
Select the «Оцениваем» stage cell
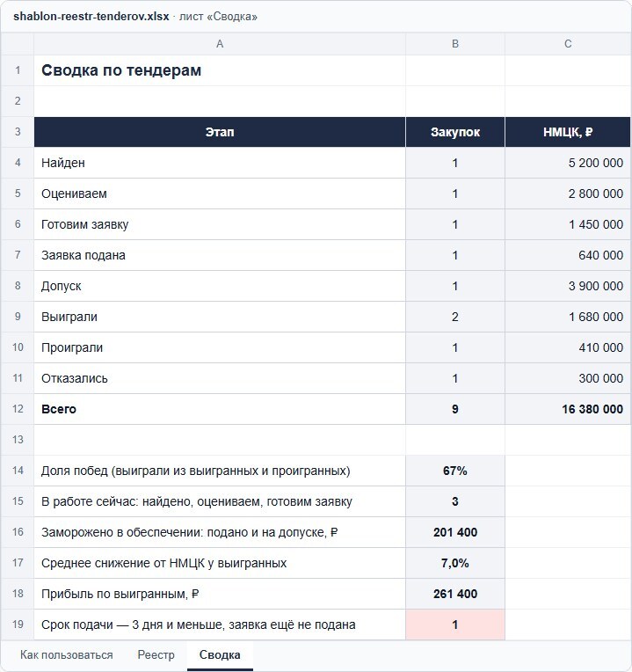click(220, 194)
